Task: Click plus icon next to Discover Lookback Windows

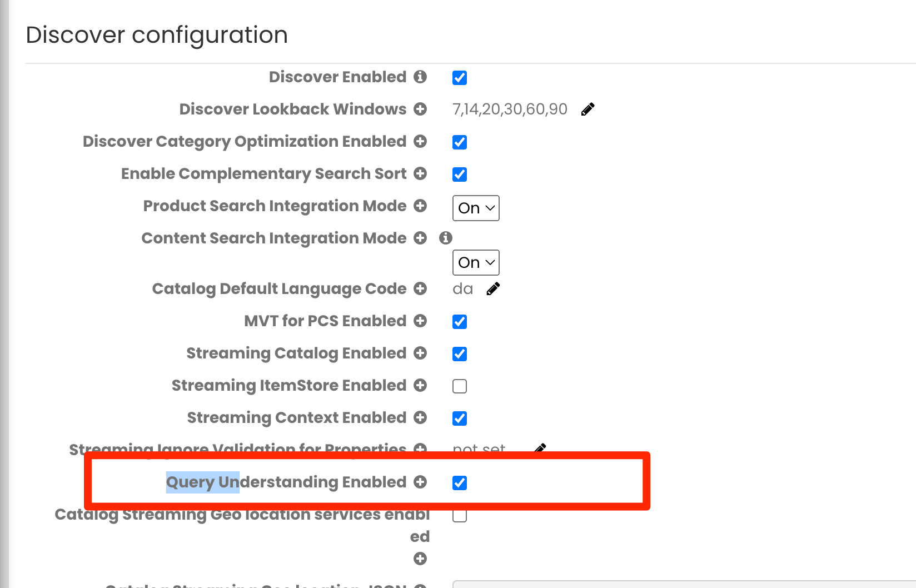Action: click(420, 109)
